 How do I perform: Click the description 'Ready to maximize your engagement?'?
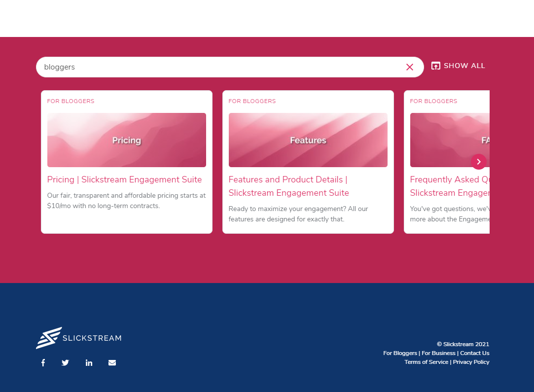298,214
